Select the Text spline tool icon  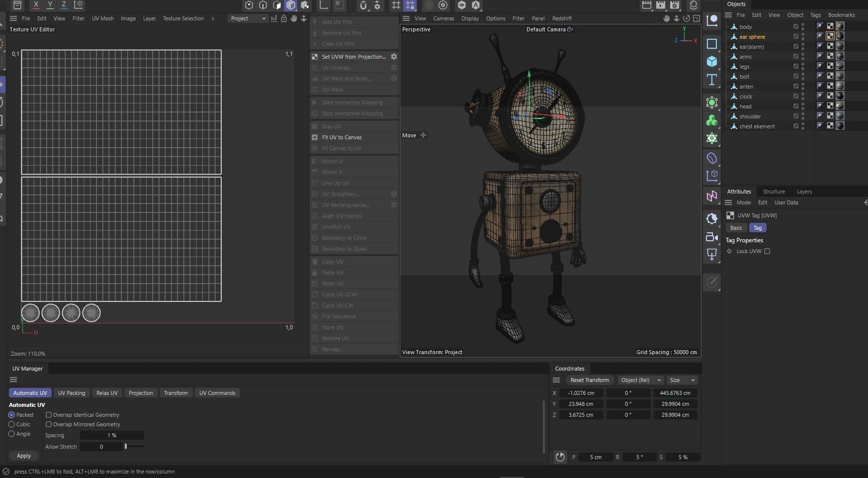point(712,80)
